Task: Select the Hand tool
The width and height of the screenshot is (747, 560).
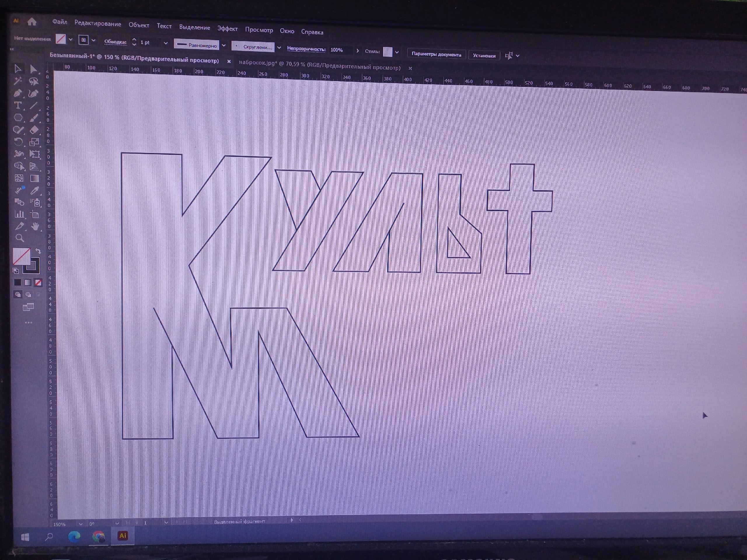Action: 35,227
